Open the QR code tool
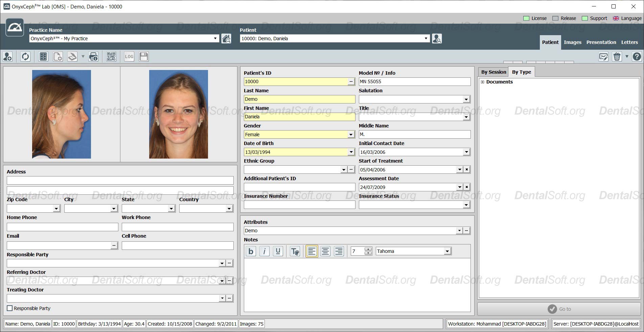Viewport: 644px width, 332px height. tap(111, 56)
